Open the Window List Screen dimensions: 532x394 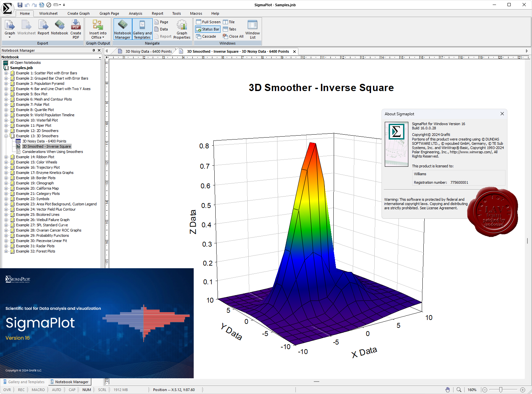[x=253, y=29]
